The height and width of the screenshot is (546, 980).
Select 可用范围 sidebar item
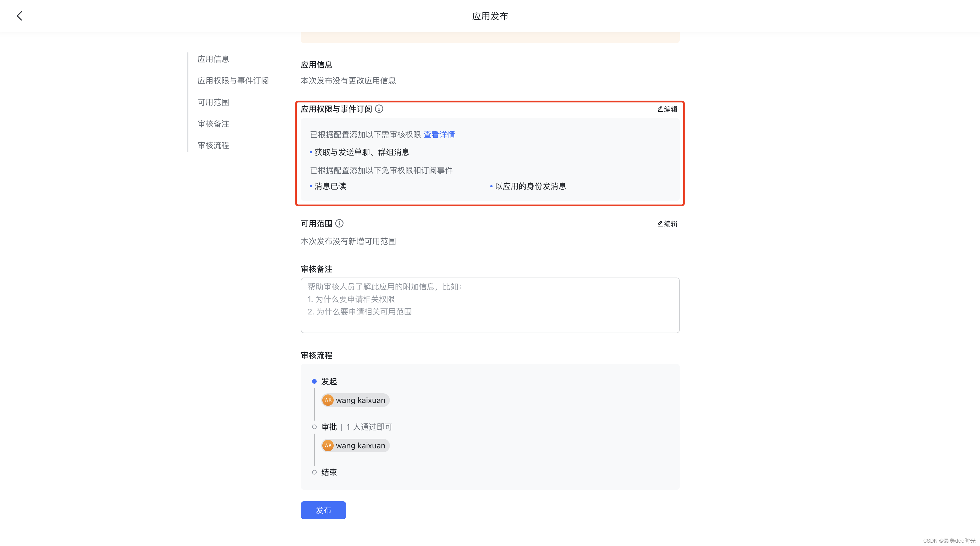click(x=213, y=102)
